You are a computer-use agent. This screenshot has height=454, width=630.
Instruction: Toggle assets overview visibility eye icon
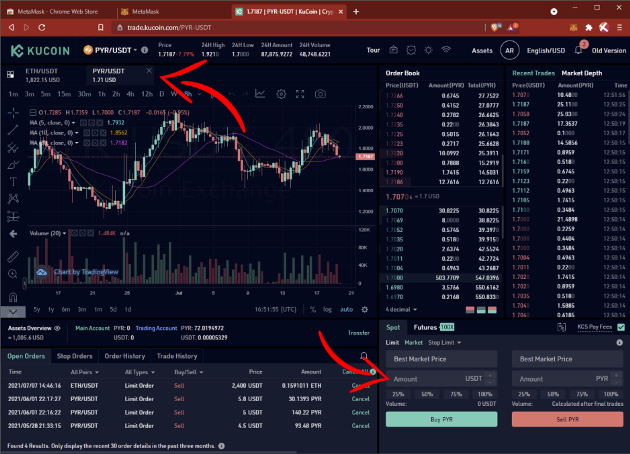pos(57,328)
